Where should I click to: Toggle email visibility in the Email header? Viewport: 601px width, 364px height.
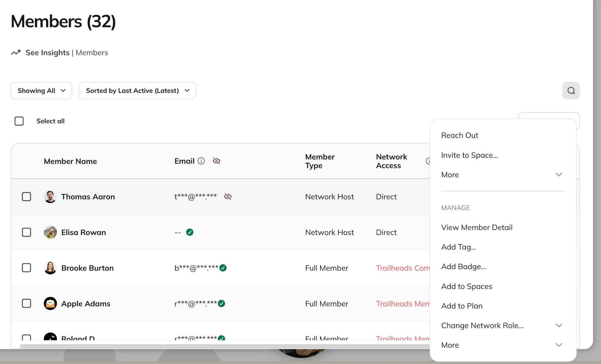coord(216,161)
